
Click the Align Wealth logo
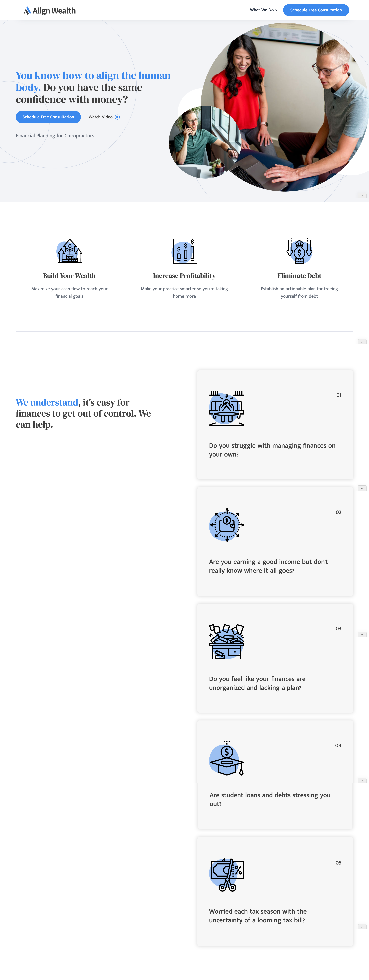pos(49,11)
